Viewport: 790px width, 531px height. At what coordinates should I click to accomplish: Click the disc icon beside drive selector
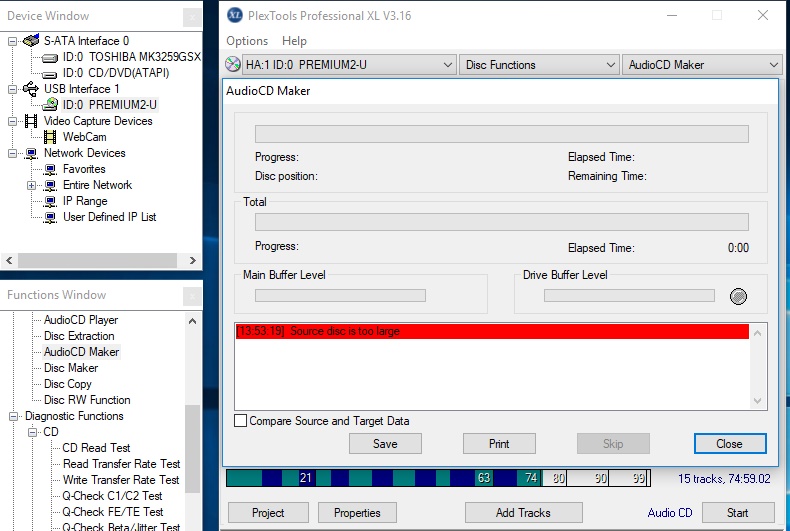[232, 64]
